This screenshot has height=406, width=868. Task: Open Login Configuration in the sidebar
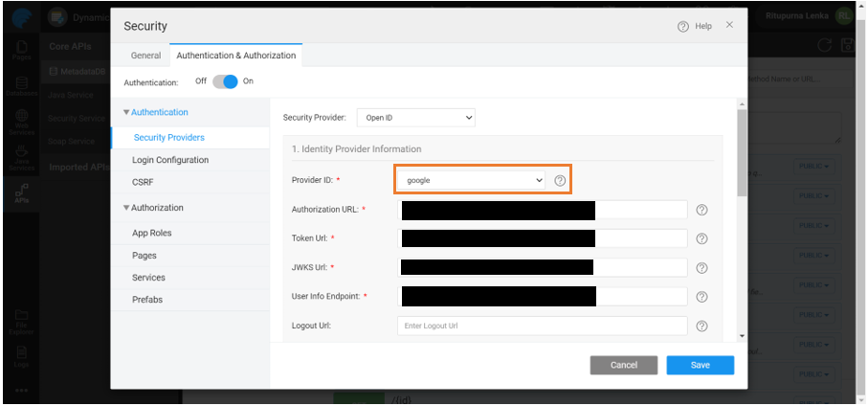(170, 160)
